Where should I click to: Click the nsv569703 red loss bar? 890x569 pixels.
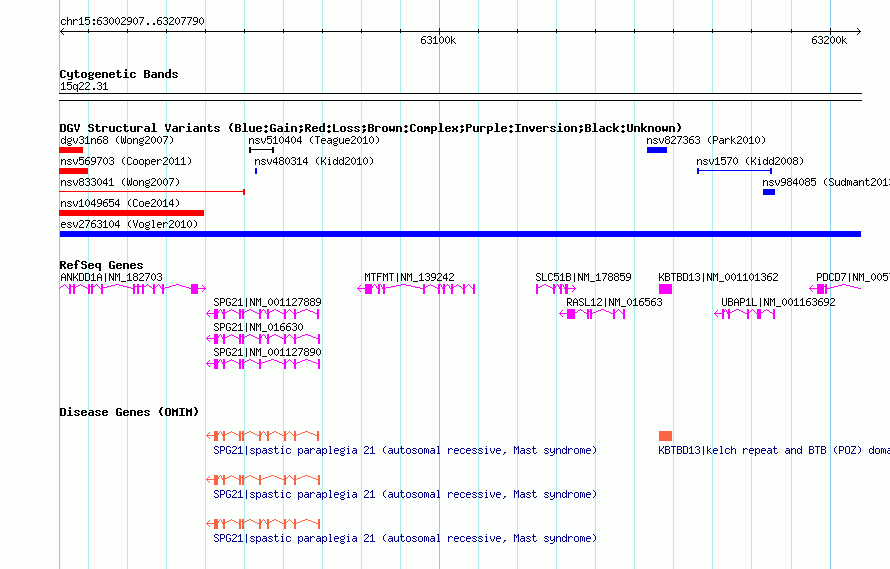tap(74, 171)
